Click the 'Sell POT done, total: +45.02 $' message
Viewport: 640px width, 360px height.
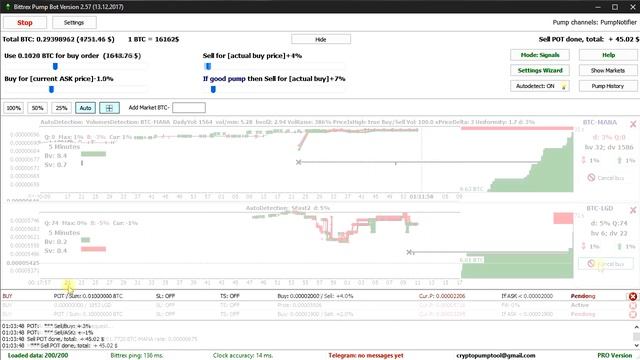tap(589, 39)
